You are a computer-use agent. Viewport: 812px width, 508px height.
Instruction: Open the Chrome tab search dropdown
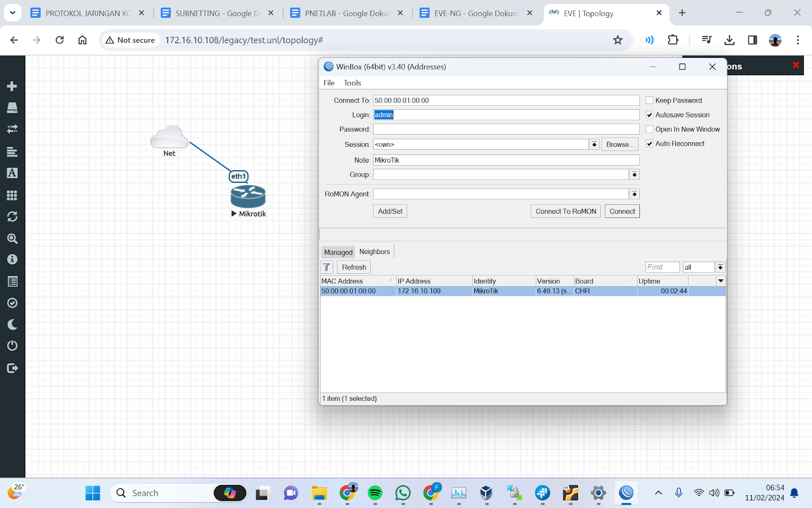13,13
